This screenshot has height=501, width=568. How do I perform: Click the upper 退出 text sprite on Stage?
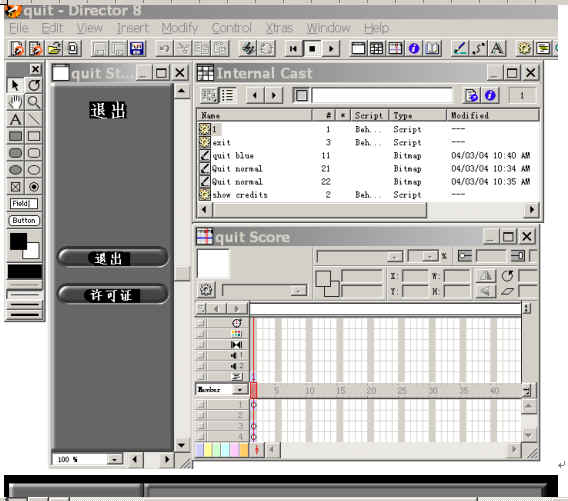(108, 110)
